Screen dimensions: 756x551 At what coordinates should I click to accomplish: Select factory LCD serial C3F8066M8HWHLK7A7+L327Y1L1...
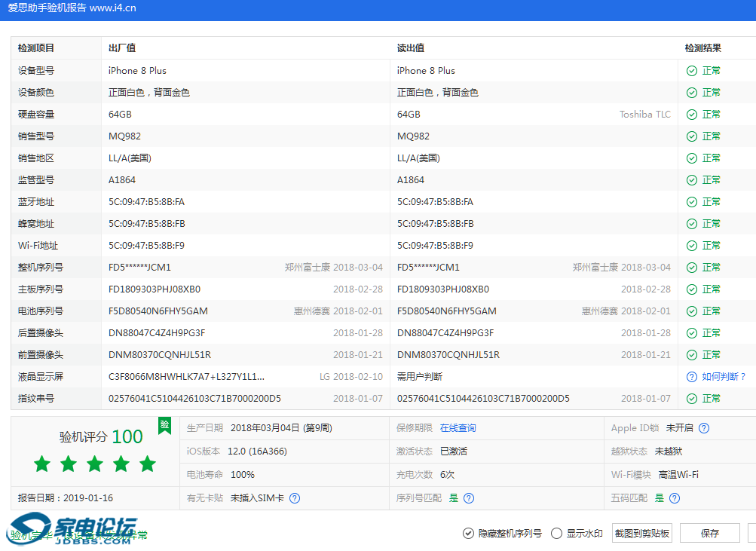click(186, 377)
